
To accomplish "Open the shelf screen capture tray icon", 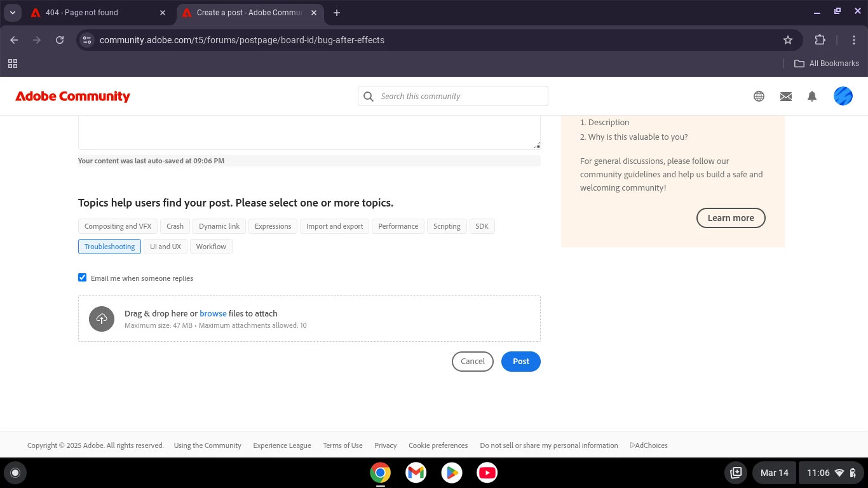I will (736, 473).
